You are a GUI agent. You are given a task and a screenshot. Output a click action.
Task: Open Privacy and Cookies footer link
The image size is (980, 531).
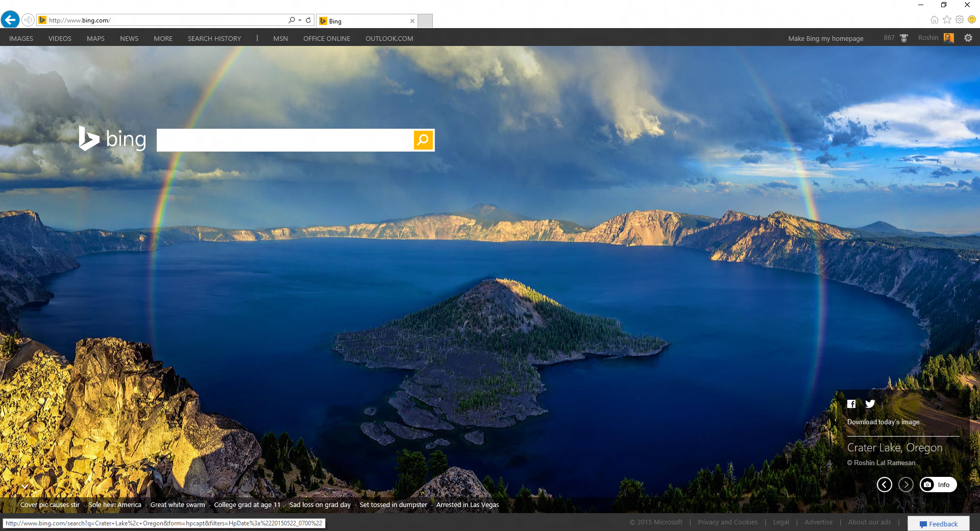click(x=728, y=522)
